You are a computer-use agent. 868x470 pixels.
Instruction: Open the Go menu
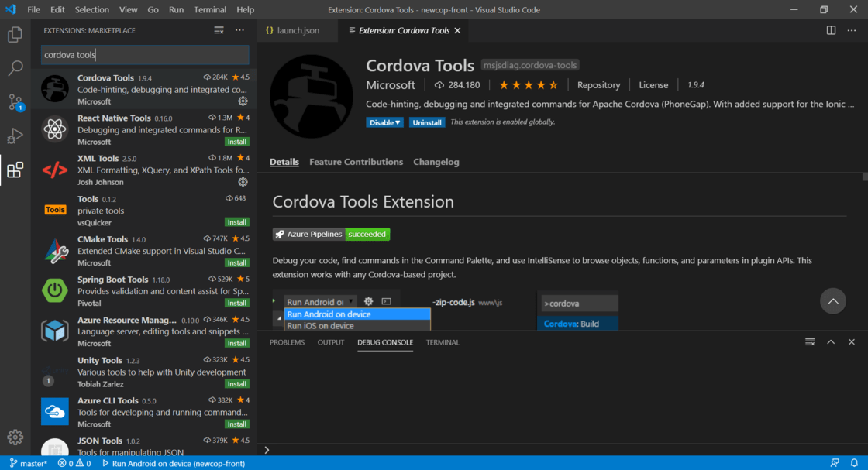pyautogui.click(x=153, y=9)
